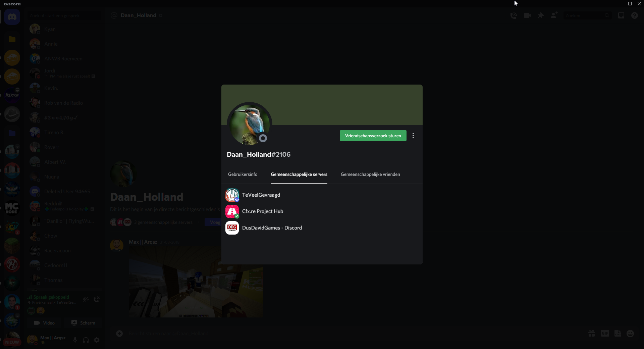Expand the blue server folder
Viewport: 644px width, 349px height.
(12, 133)
